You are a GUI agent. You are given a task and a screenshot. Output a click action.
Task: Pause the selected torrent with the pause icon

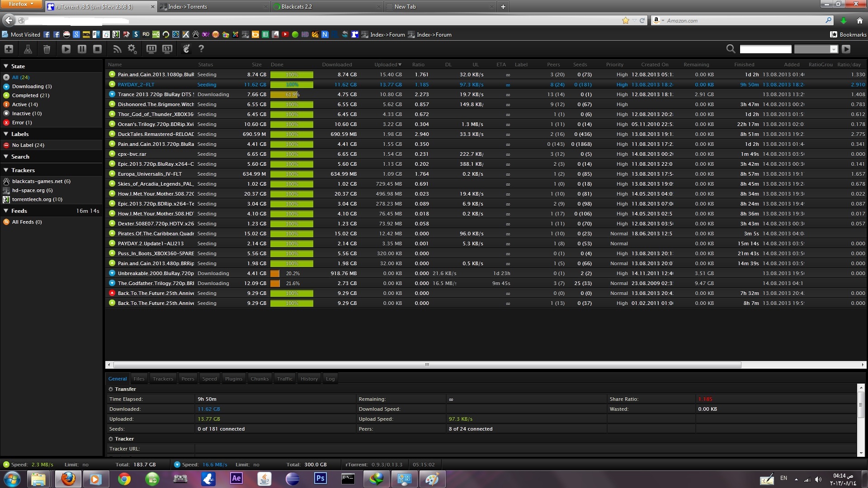[82, 49]
